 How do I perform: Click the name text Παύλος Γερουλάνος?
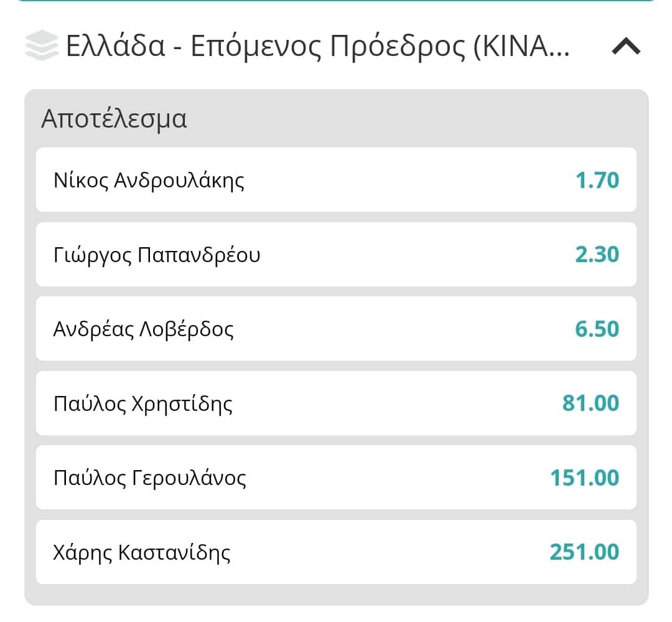[149, 478]
